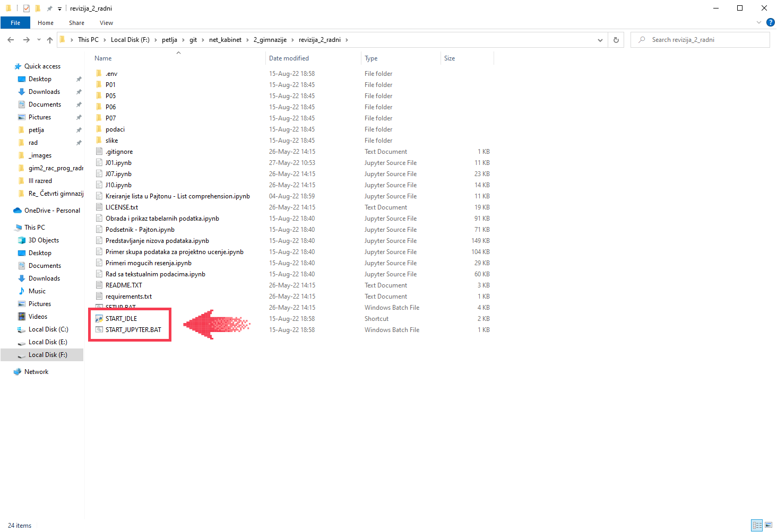Select Local Disk (C:) in the sidebar
Screen dimensions: 777x532
pyautogui.click(x=48, y=329)
